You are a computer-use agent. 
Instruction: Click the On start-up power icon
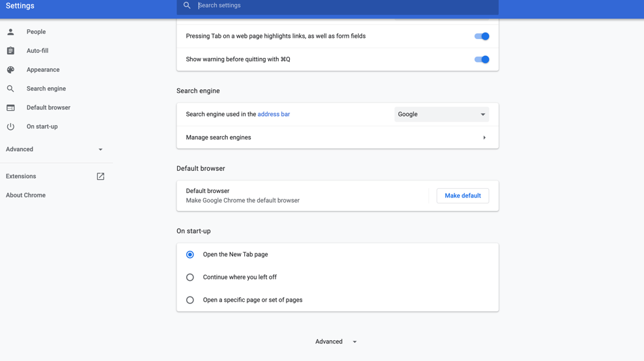[x=10, y=126]
